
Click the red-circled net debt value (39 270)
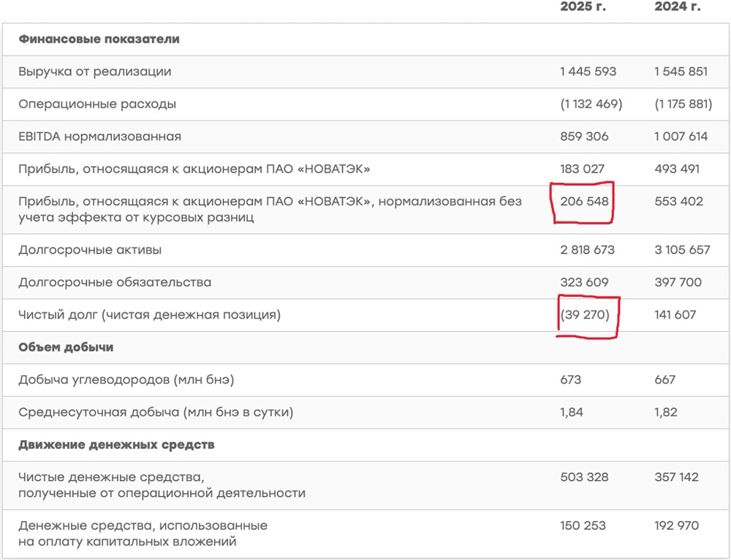click(x=585, y=315)
